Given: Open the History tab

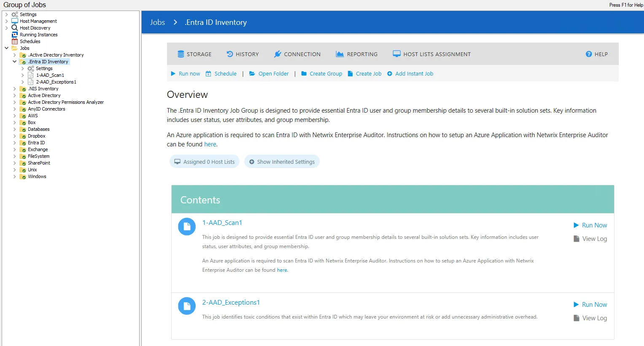Looking at the screenshot, I should pyautogui.click(x=243, y=54).
